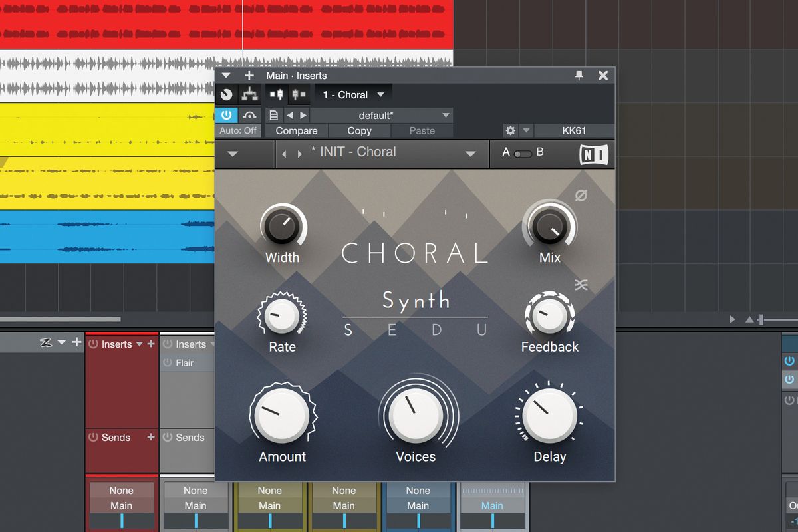The height and width of the screenshot is (532, 798).
Task: Open the preset file menu icon
Action: (x=273, y=114)
